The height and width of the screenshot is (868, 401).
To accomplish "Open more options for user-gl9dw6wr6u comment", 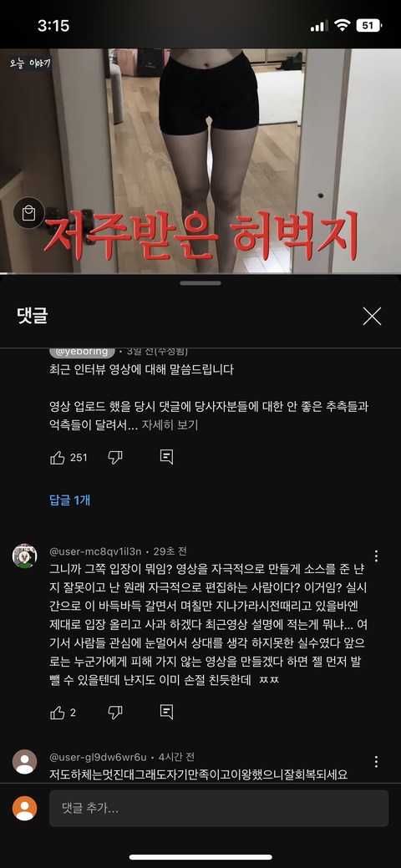I will click(376, 762).
